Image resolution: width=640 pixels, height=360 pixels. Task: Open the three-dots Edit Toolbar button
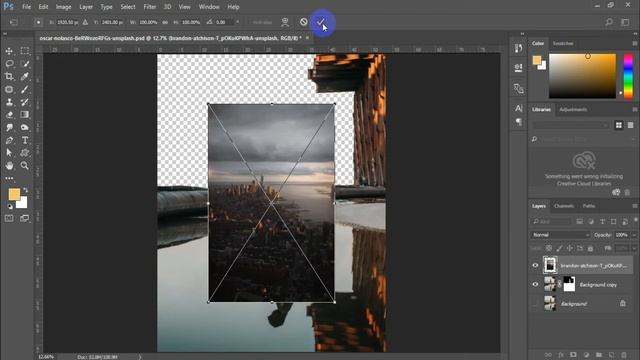pos(9,178)
